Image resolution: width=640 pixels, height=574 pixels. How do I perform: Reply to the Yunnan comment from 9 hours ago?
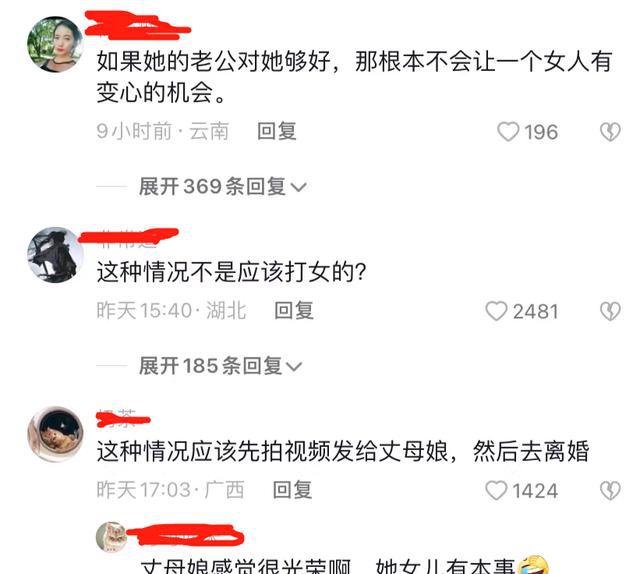pos(277,131)
